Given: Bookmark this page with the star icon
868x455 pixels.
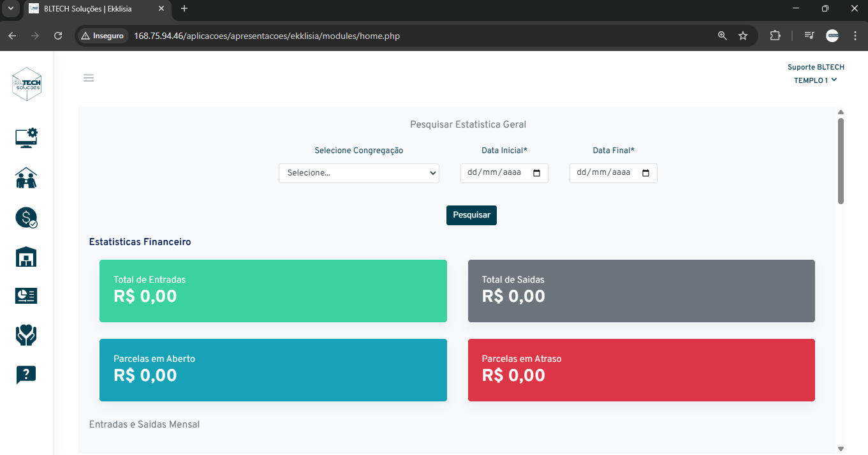Looking at the screenshot, I should [x=743, y=36].
